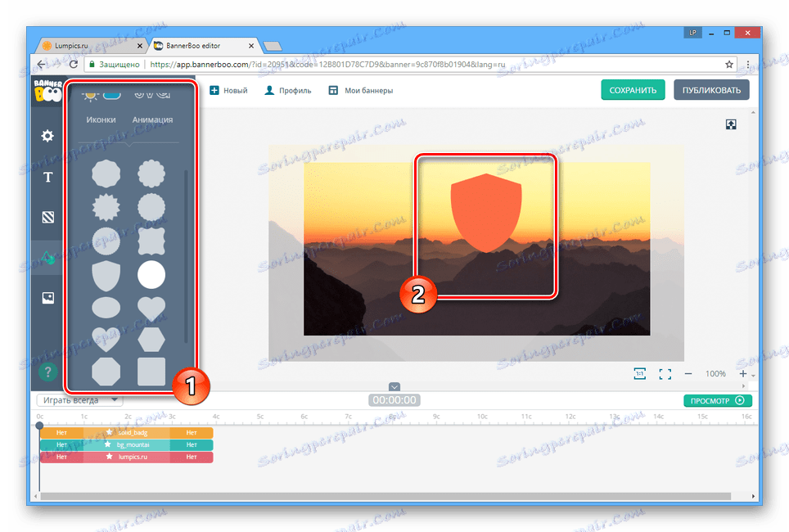789x532 pixels.
Task: Go back in browser
Action: (x=41, y=65)
